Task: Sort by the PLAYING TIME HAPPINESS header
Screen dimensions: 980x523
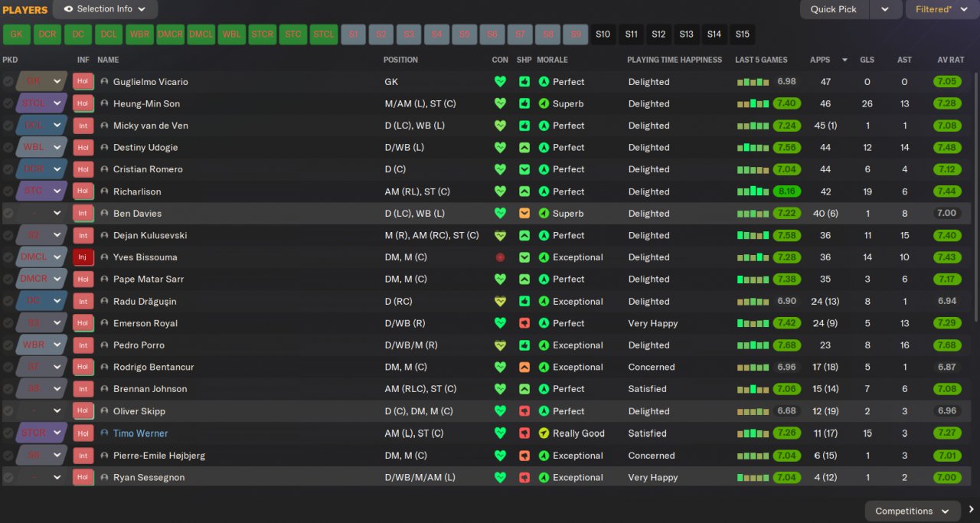Action: coord(675,60)
